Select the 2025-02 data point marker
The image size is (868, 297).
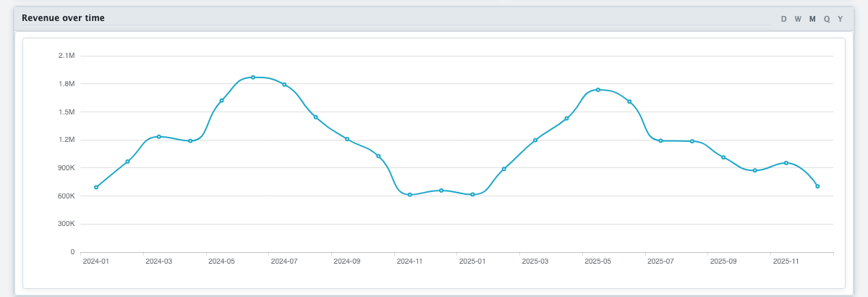click(x=504, y=169)
